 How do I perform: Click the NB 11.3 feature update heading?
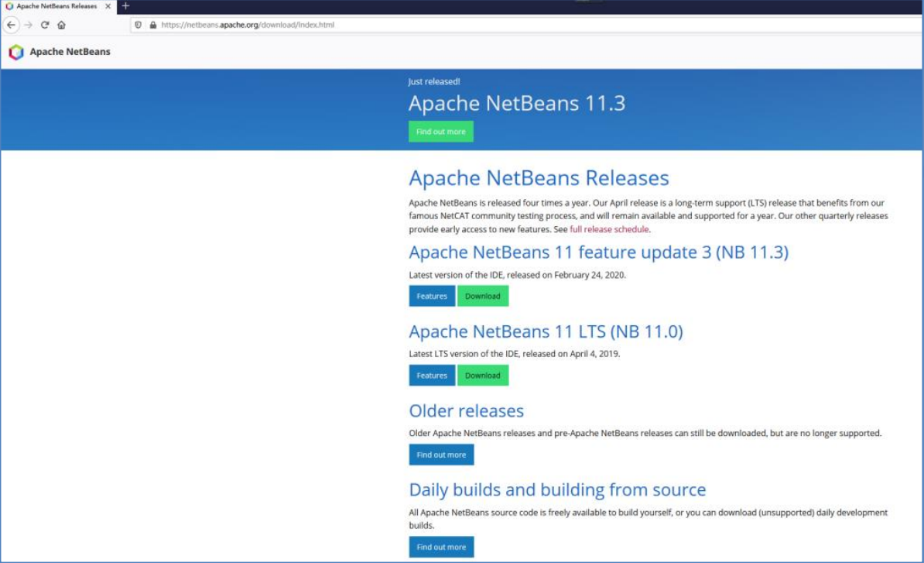[599, 252]
